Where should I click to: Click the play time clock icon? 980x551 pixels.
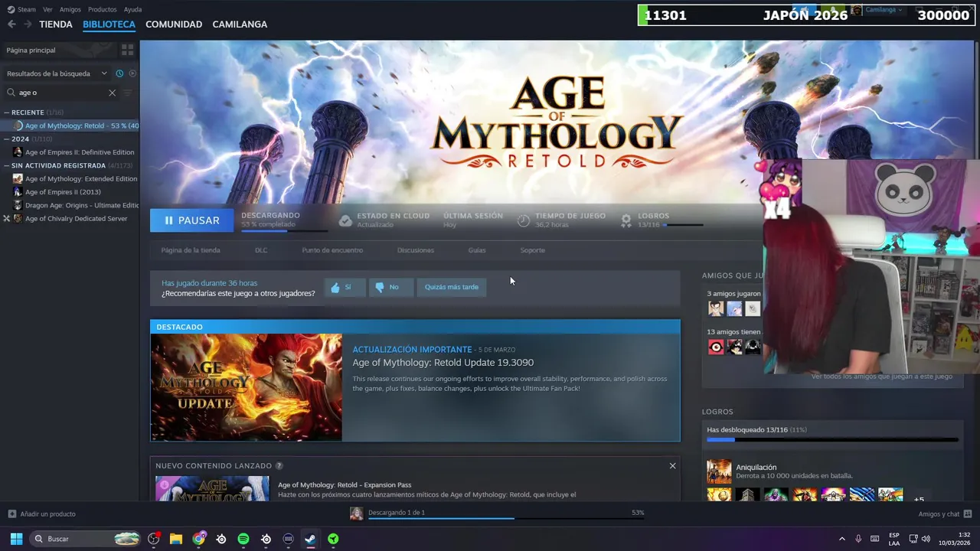(x=523, y=220)
